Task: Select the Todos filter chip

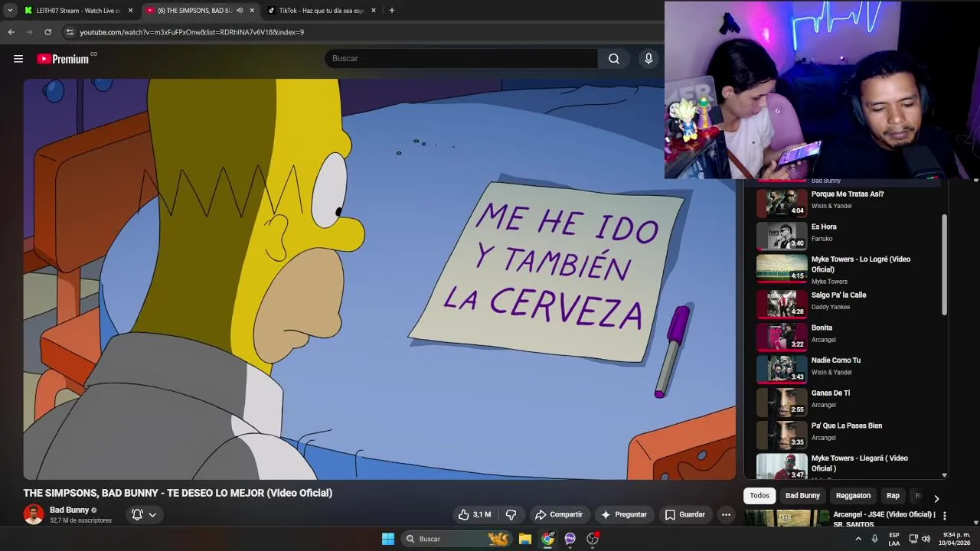Action: (x=759, y=495)
